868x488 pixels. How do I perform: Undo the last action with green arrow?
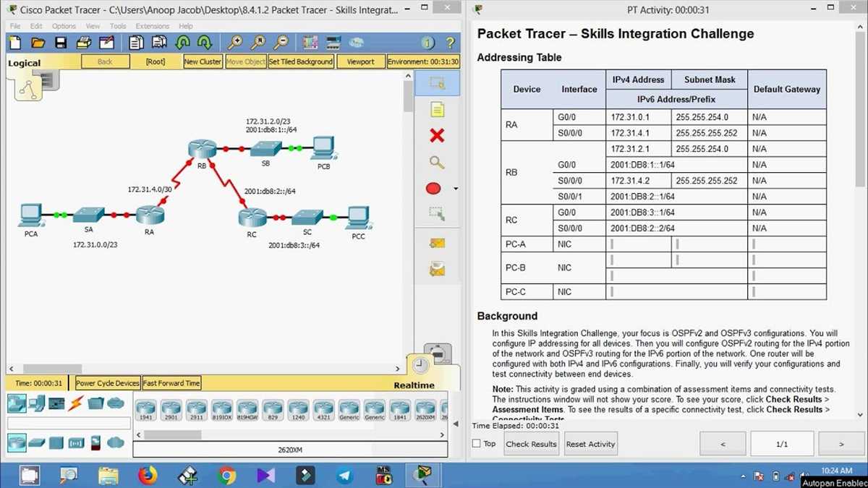(x=182, y=43)
